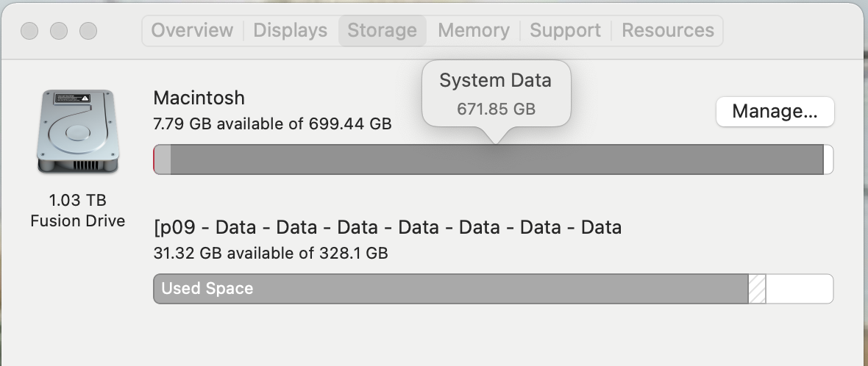Click the Used Space bar segment

pyautogui.click(x=450, y=289)
